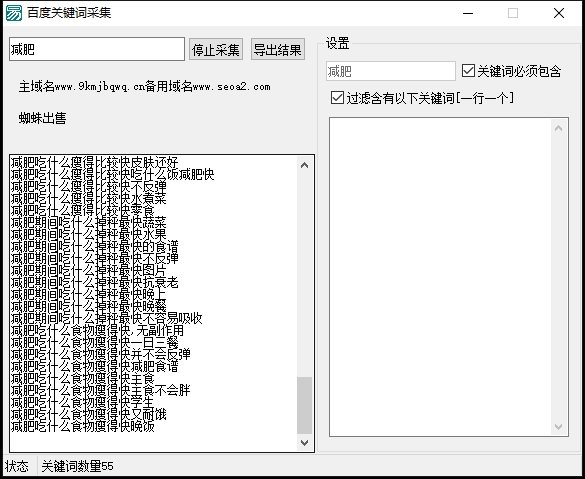Select row 减肥期间吃什么掉秤最快晚上
The image size is (585, 479).
click(88, 295)
